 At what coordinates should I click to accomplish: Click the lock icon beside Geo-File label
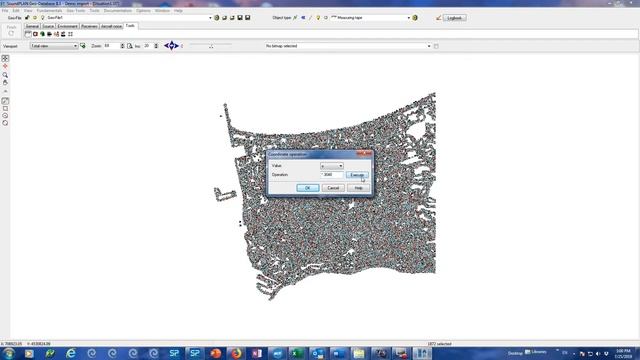[x=27, y=18]
